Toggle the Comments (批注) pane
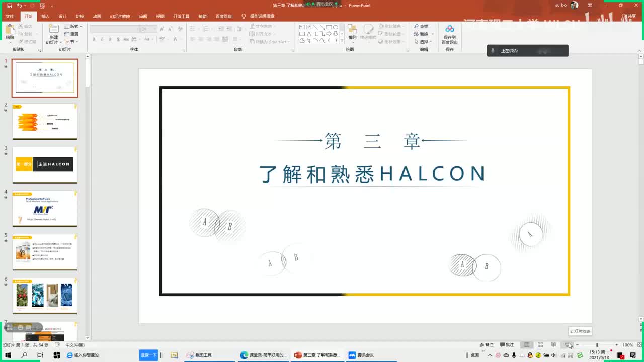644x362 pixels. (507, 345)
